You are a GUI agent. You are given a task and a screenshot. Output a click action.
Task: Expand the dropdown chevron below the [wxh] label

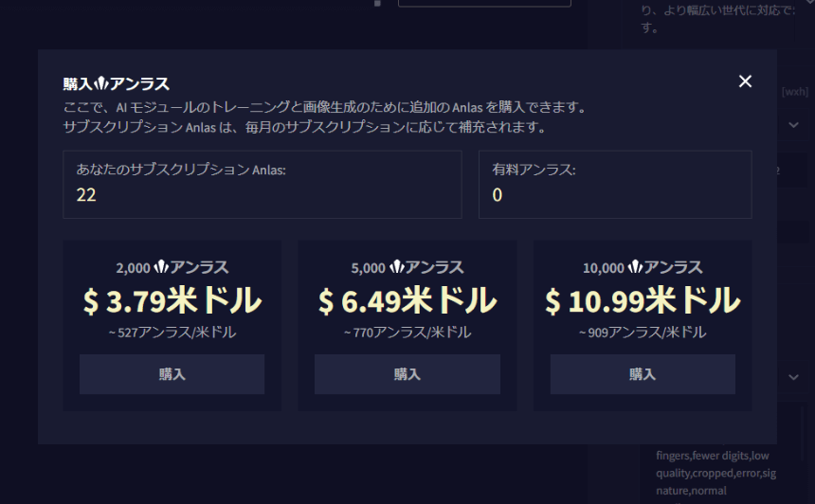794,124
